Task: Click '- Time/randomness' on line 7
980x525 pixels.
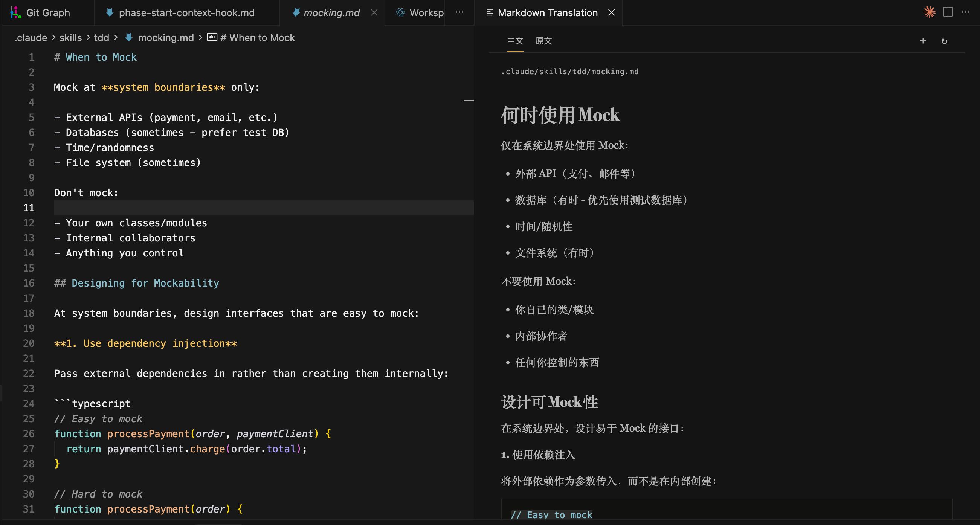Action: pos(104,148)
